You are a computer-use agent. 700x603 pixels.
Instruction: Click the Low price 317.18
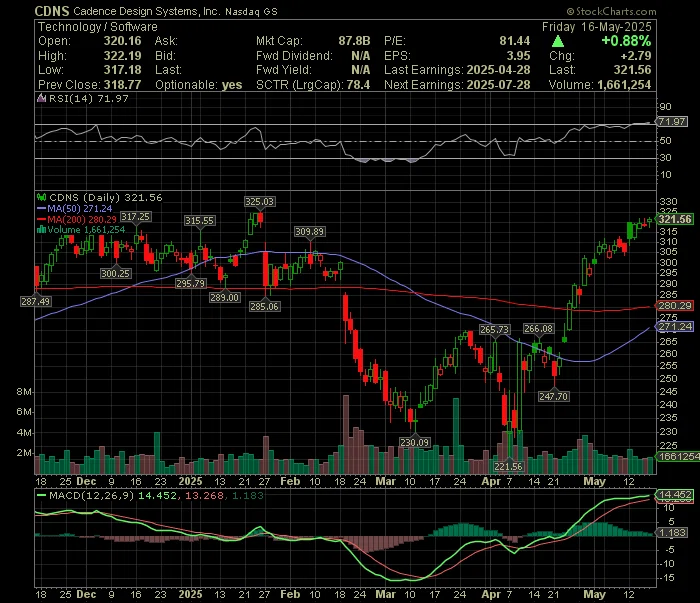point(122,70)
